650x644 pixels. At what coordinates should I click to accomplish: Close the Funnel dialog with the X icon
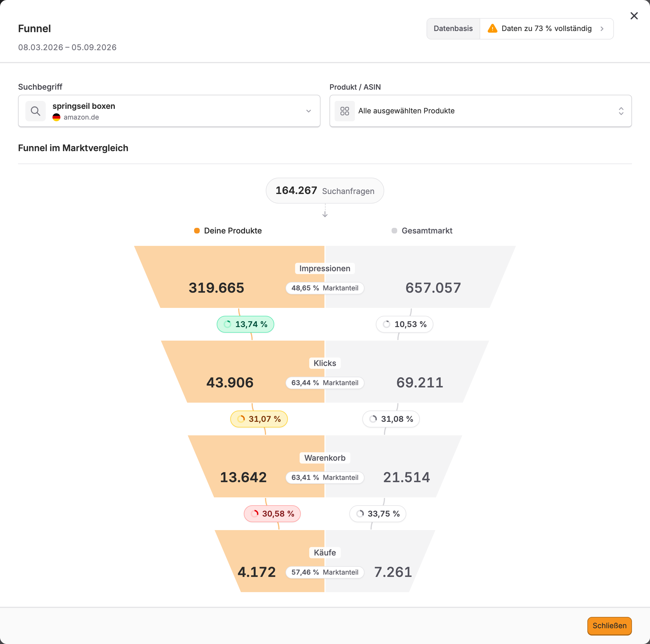coord(634,16)
